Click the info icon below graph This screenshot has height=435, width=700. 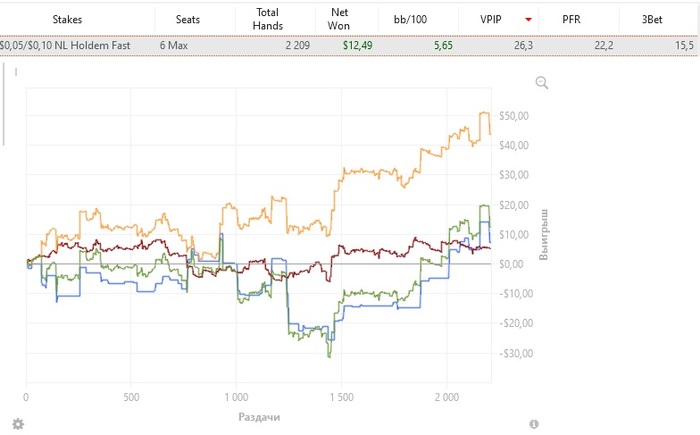(534, 424)
